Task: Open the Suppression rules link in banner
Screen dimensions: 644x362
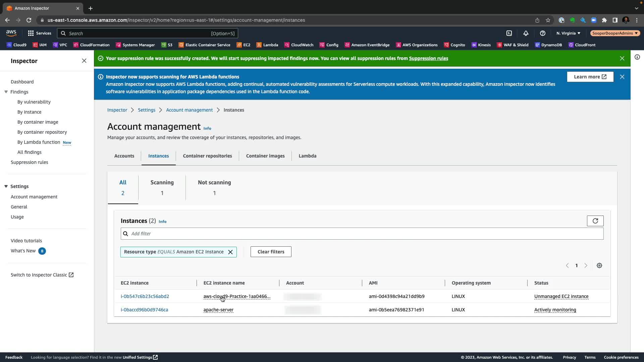Action: 428,58
